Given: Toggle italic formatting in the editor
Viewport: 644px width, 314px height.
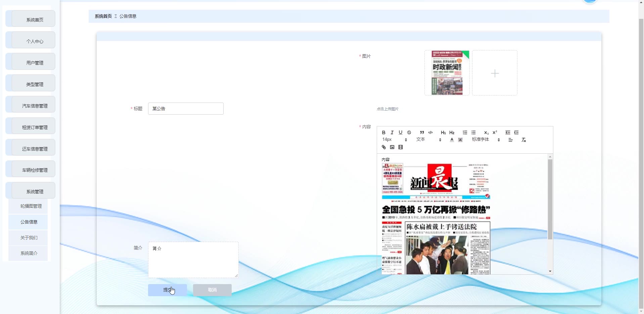Looking at the screenshot, I should click(392, 132).
